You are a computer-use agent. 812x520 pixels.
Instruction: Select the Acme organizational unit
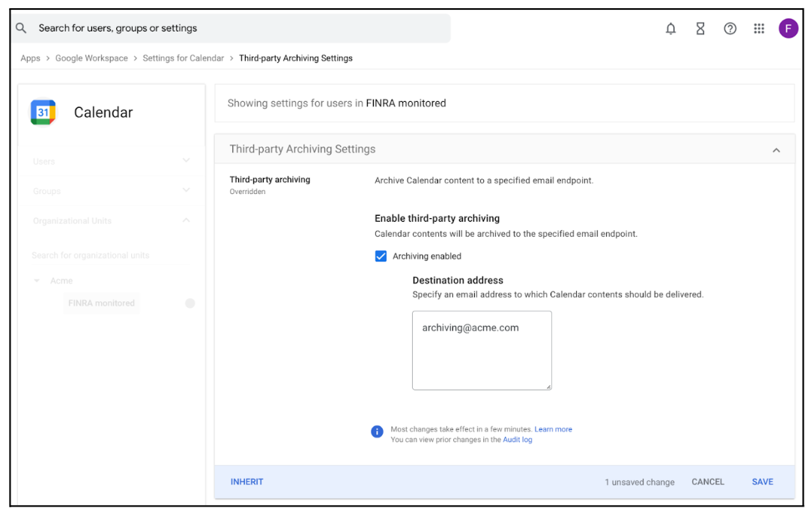[61, 281]
